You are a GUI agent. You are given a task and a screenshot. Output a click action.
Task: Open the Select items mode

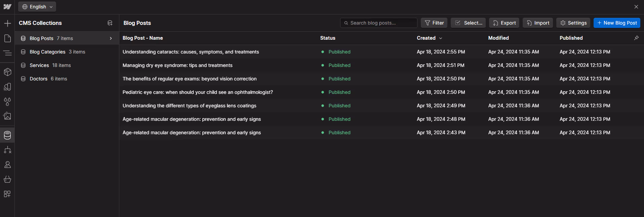468,23
